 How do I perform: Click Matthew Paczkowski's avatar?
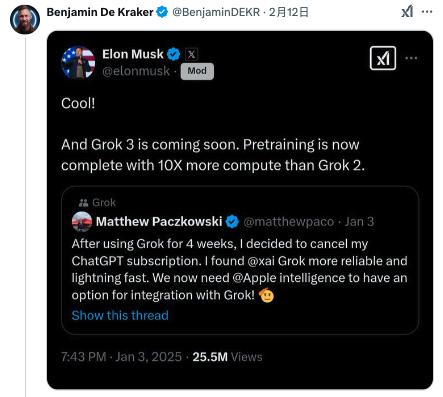click(x=82, y=222)
